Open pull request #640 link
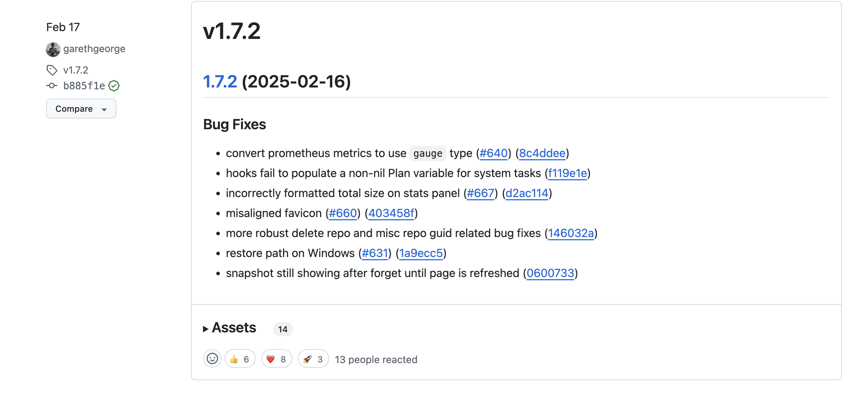Screen dimensions: 868x397 pyautogui.click(x=494, y=153)
